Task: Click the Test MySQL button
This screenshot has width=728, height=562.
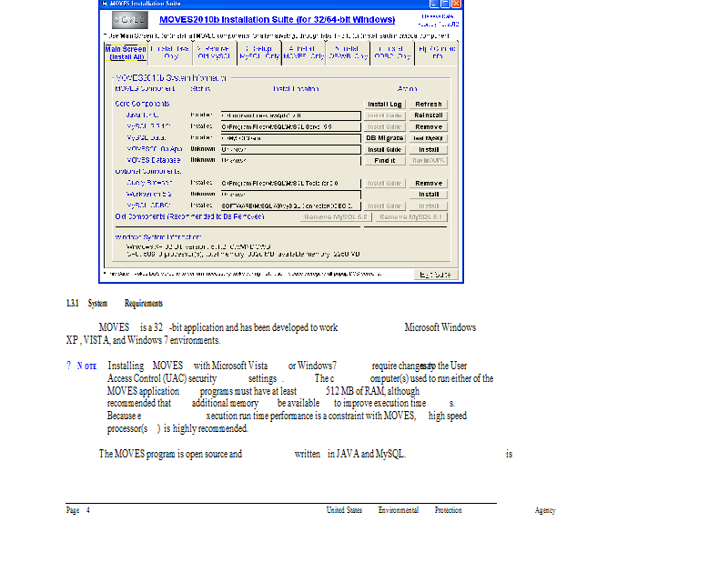Action: [x=429, y=138]
